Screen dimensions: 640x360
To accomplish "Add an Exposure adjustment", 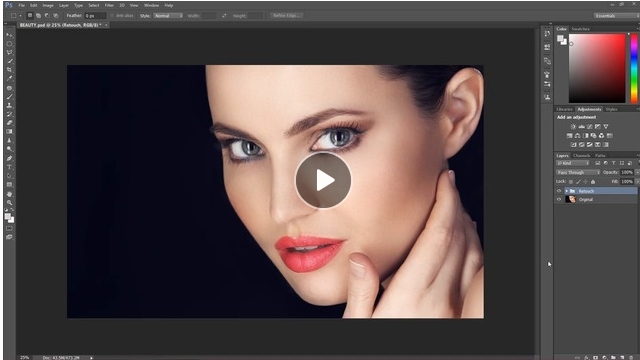I will pos(598,127).
